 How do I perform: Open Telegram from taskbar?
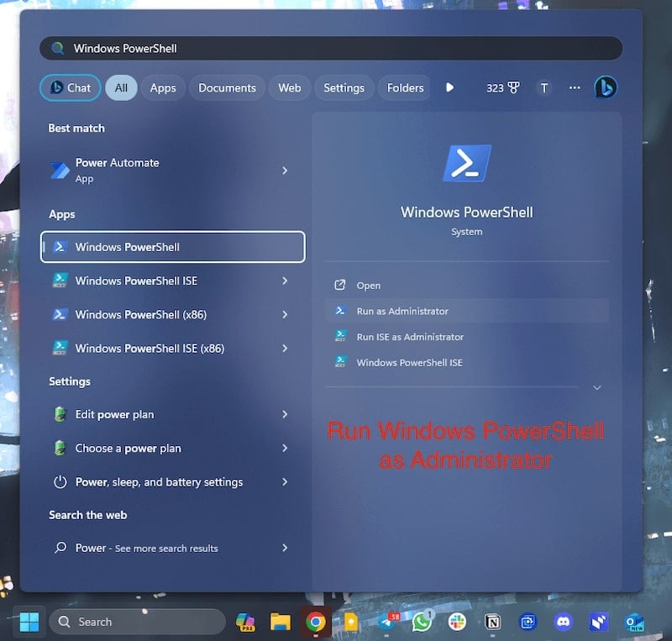388,622
